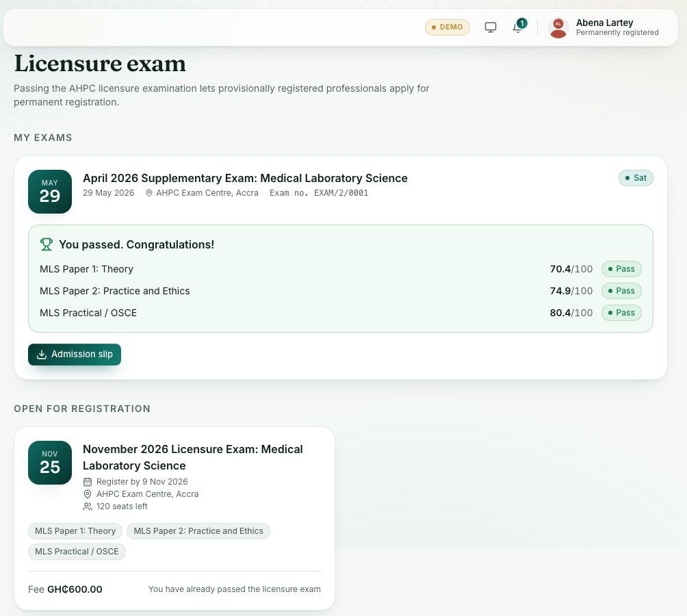This screenshot has width=687, height=616.
Task: Click the download icon on Admission slip
Action: tap(42, 355)
